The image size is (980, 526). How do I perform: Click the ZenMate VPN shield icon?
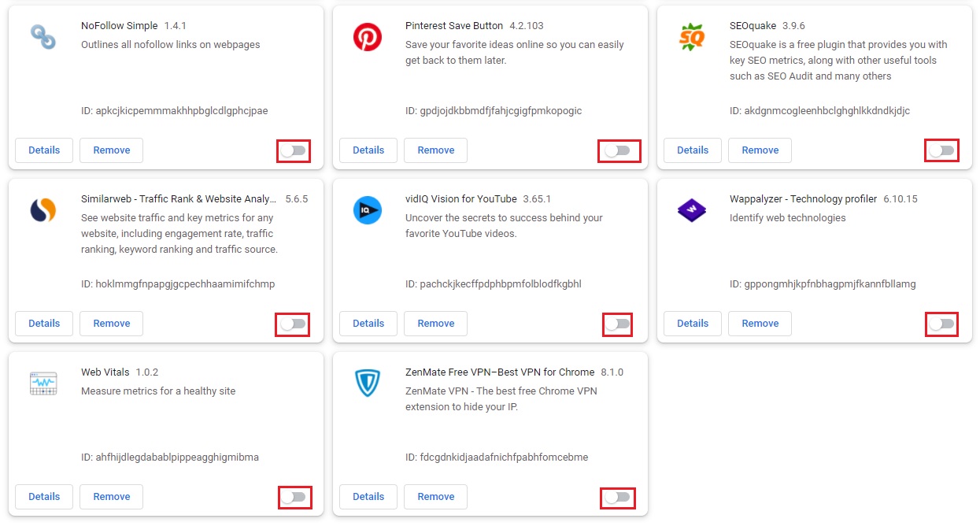(368, 383)
